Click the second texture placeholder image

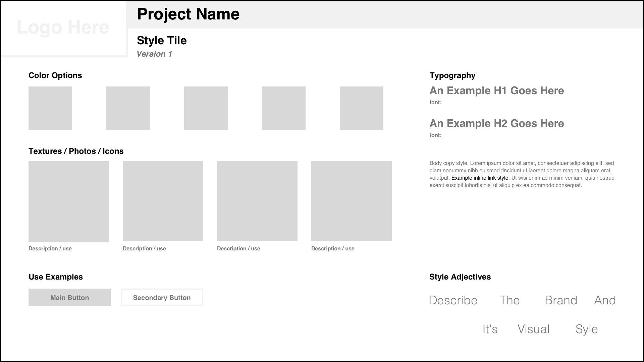click(x=163, y=201)
